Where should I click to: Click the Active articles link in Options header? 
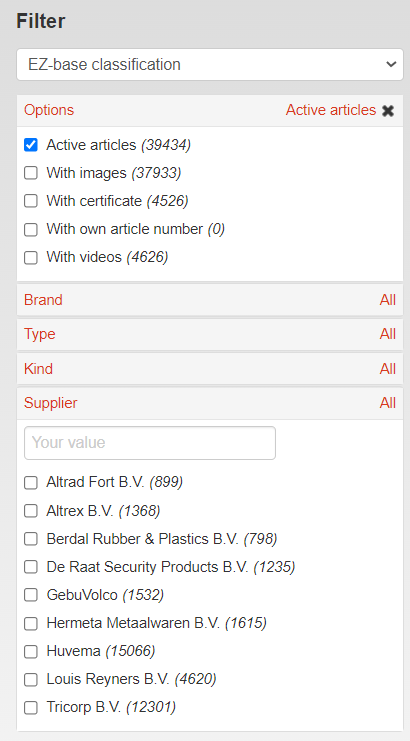(x=331, y=110)
